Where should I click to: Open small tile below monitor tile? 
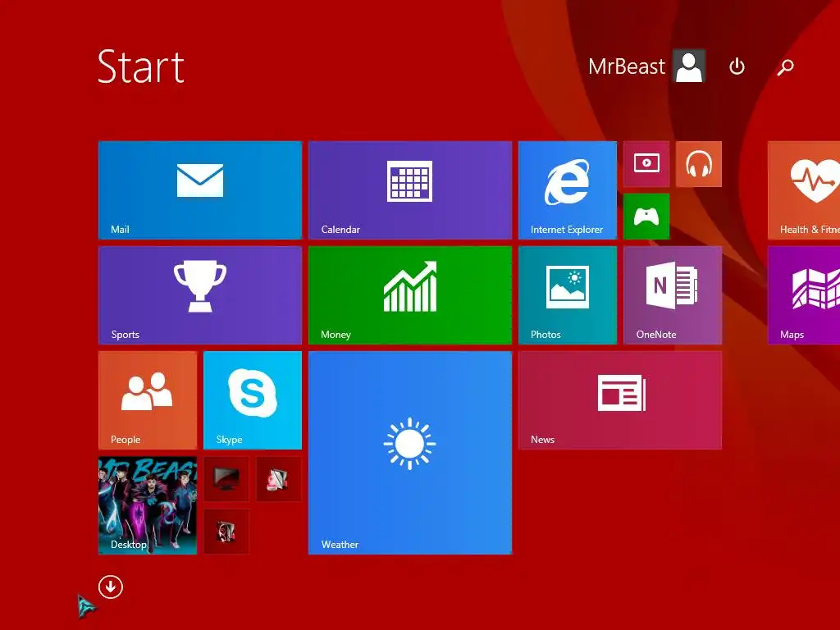tap(226, 532)
